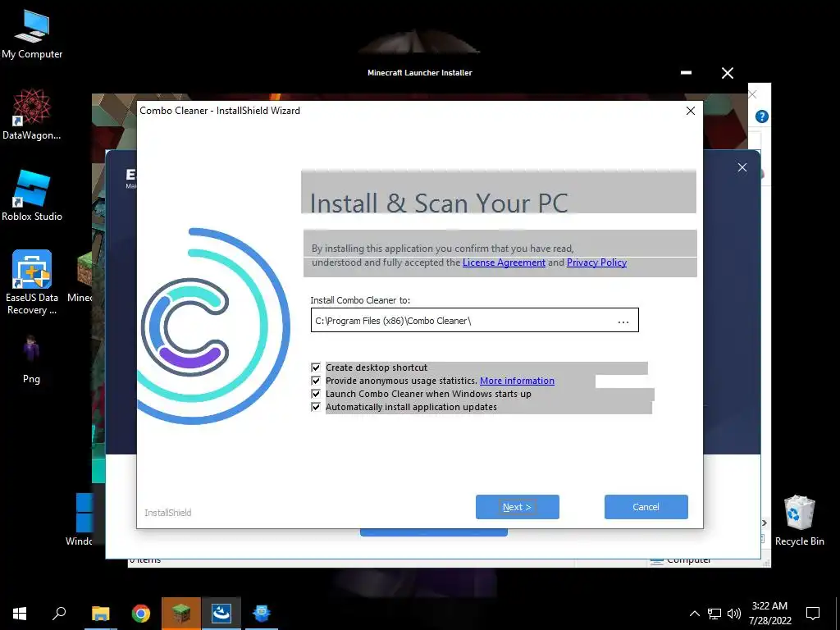Screen dimensions: 840x630
Task: Select EaseUS Data Recovery desktop icon
Action: 32,283
